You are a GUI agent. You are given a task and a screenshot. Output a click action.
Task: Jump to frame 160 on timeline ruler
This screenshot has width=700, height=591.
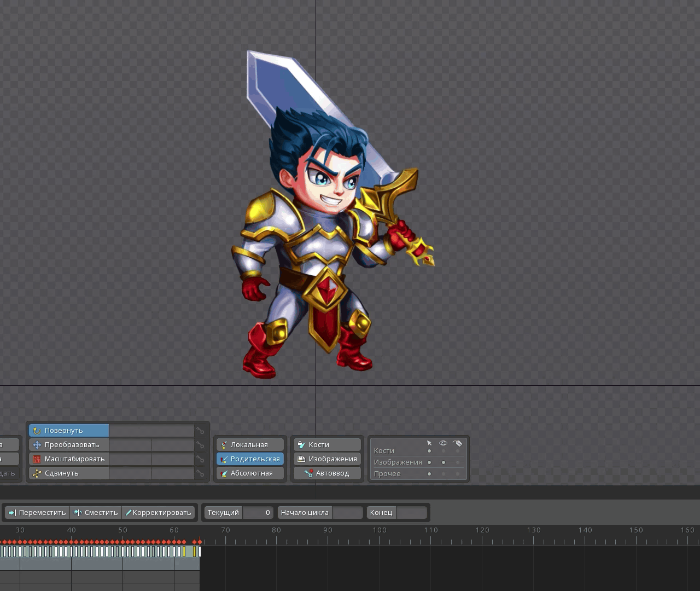pos(687,530)
